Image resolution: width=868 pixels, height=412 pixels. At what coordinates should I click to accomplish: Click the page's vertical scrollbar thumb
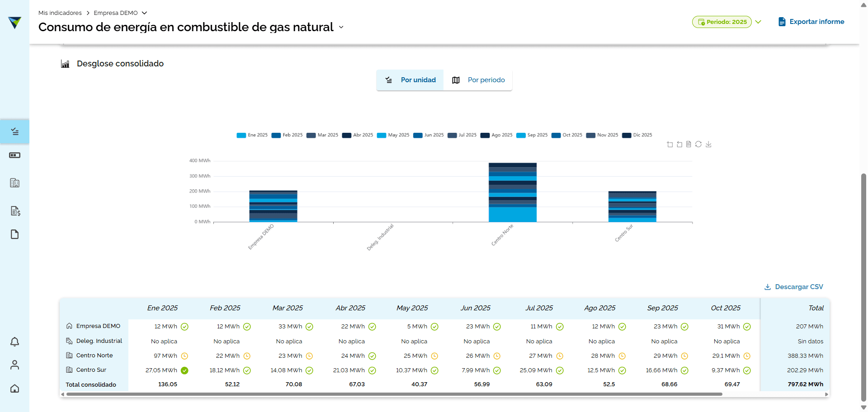tap(863, 287)
